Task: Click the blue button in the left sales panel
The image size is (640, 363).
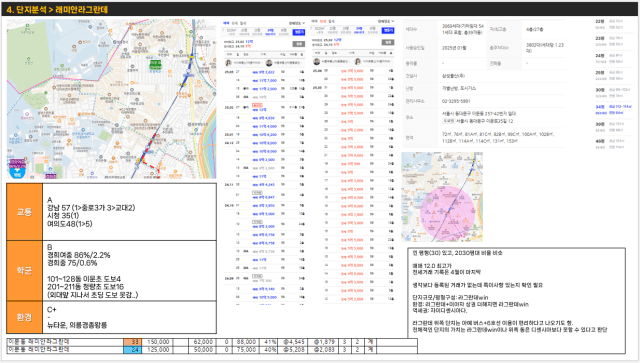Action: tap(299, 32)
